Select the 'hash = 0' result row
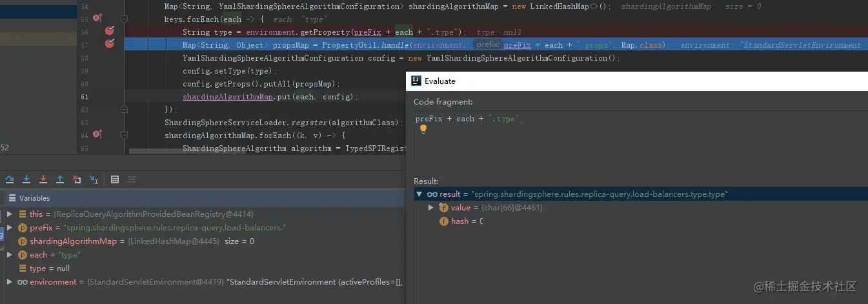 640,221
